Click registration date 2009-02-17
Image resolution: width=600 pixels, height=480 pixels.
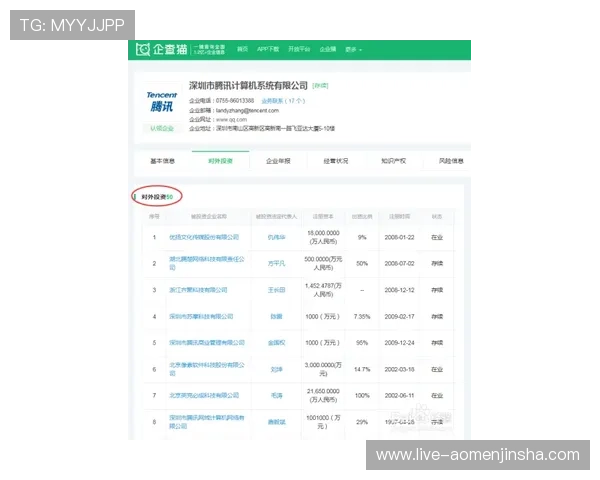[x=399, y=317]
